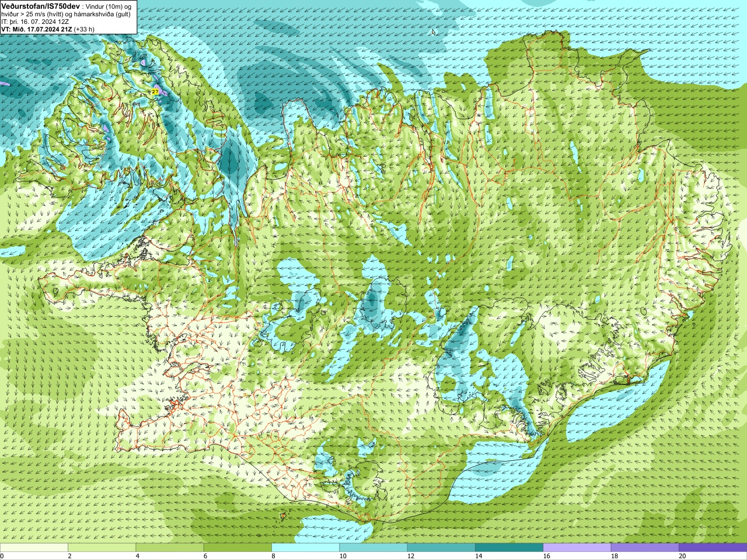747x560 pixels.
Task: Click the '10' legend scale label
Action: click(x=343, y=556)
